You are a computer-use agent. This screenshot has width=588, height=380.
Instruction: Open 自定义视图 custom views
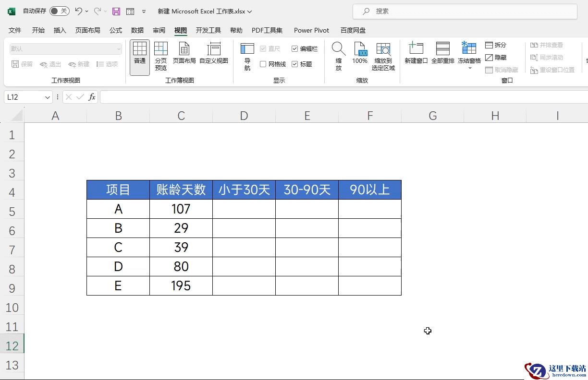[214, 53]
